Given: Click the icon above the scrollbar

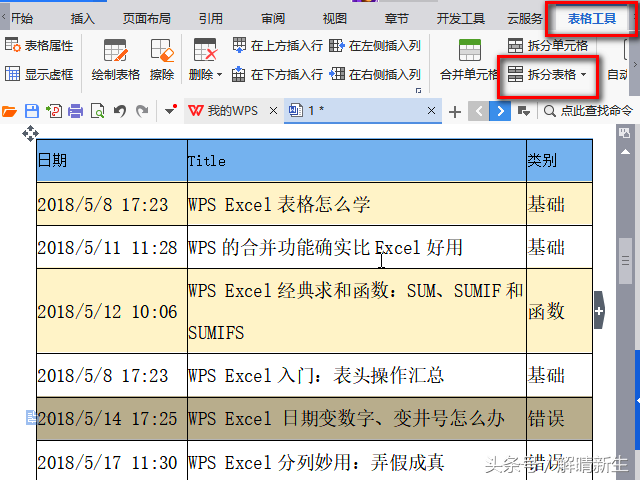Looking at the screenshot, I should (624, 132).
